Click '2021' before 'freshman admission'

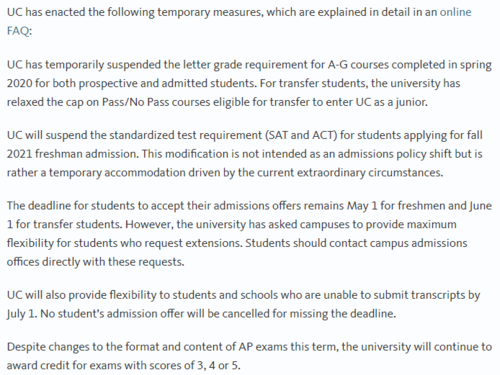pos(19,154)
